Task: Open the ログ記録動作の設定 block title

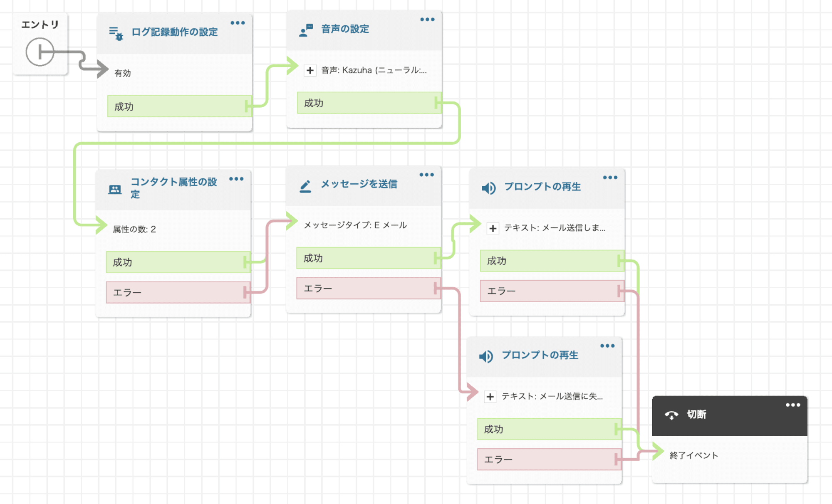Action: click(x=175, y=32)
